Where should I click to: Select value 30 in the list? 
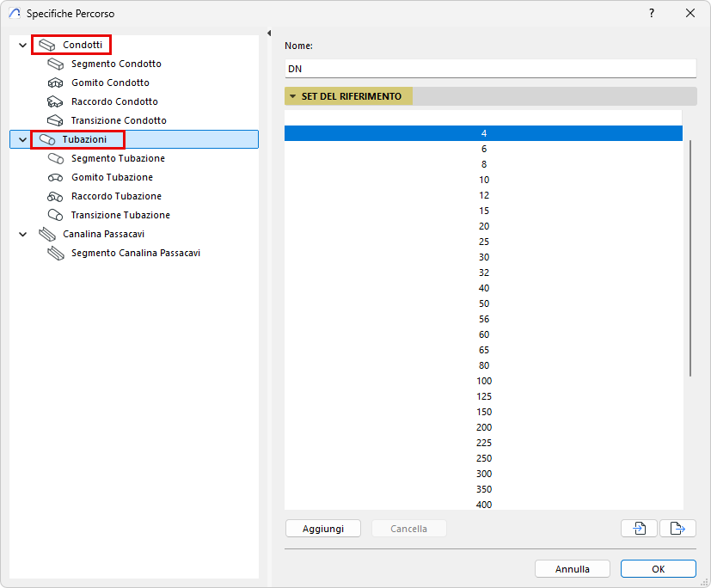(x=483, y=257)
